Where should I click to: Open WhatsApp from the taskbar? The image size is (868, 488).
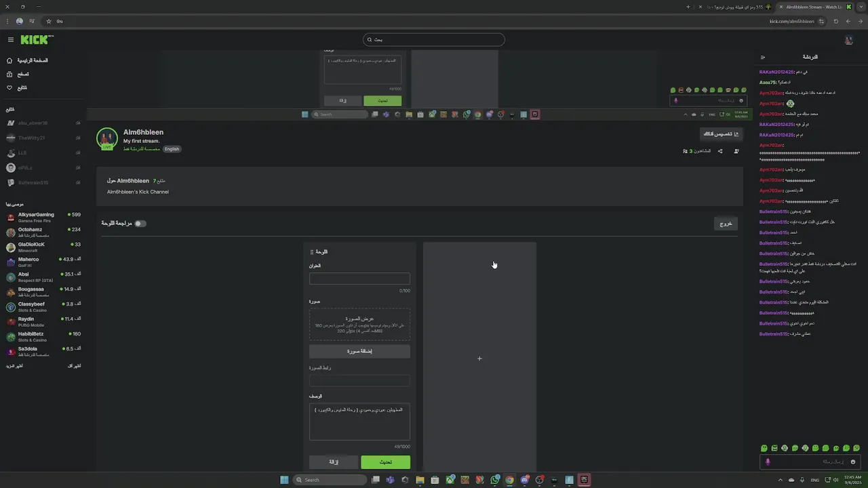click(x=494, y=480)
